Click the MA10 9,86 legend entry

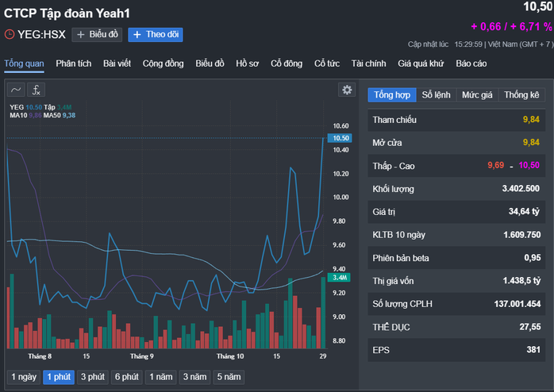coord(25,115)
